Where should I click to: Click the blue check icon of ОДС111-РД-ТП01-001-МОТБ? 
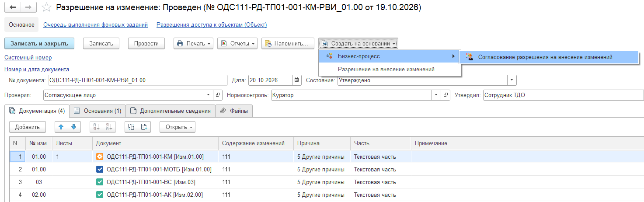pos(100,169)
